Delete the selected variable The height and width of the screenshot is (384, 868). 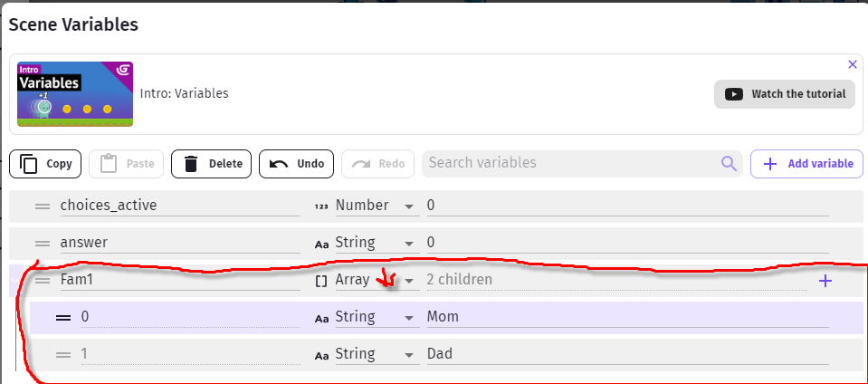point(211,164)
